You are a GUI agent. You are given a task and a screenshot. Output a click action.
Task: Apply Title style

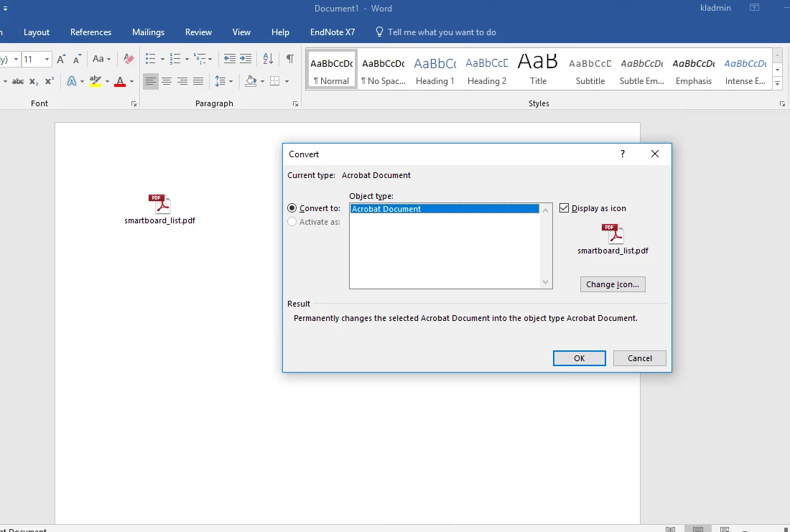(538, 70)
